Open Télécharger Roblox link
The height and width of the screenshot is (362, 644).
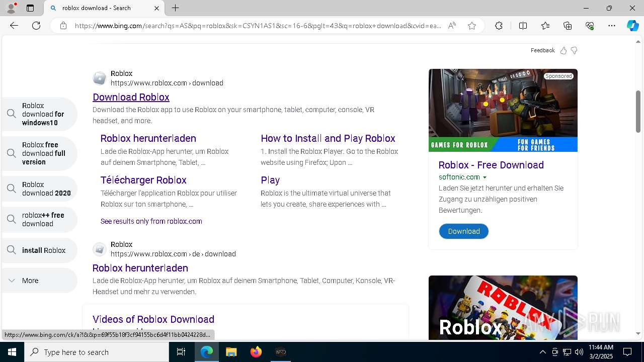[x=143, y=180]
